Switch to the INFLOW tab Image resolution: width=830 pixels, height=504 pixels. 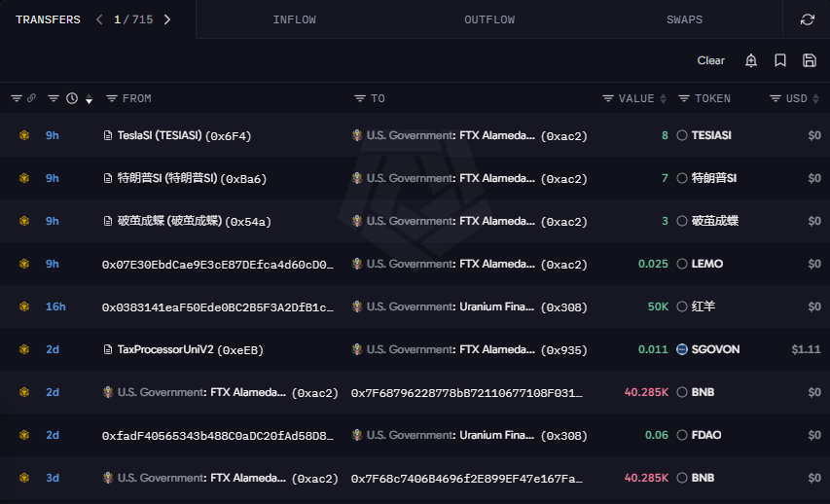[294, 19]
